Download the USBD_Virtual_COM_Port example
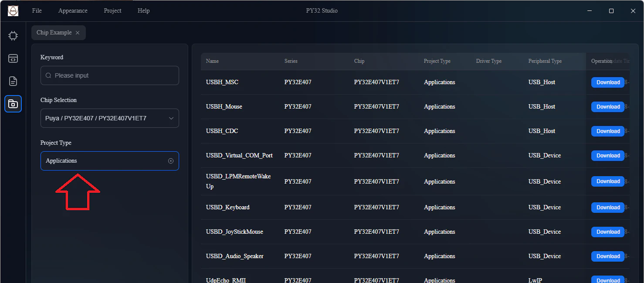The height and width of the screenshot is (283, 644). [608, 156]
